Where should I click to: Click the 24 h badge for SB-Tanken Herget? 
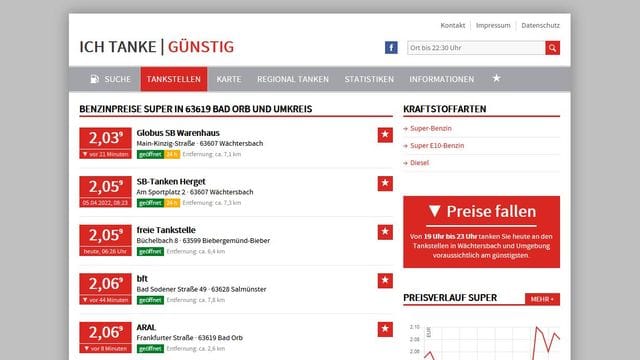tap(172, 203)
